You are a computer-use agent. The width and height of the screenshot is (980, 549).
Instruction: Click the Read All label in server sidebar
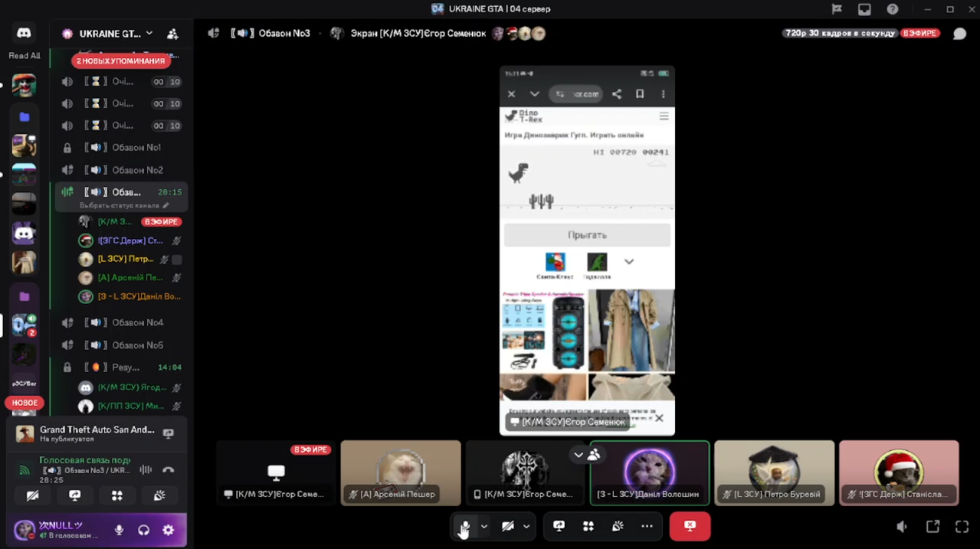coord(25,56)
